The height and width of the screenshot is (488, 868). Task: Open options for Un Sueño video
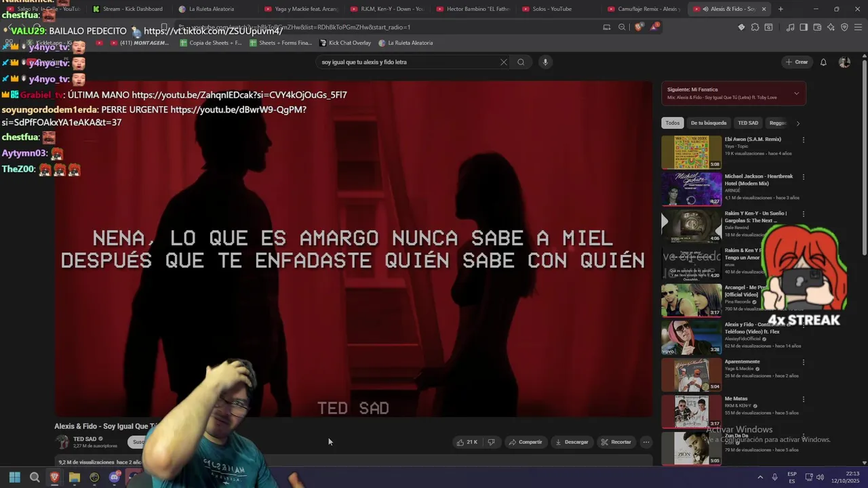click(x=804, y=214)
